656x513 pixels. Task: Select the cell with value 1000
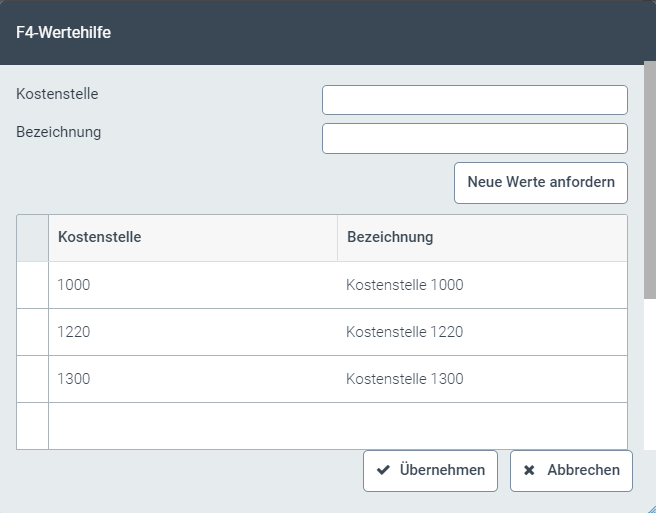[x=193, y=285]
